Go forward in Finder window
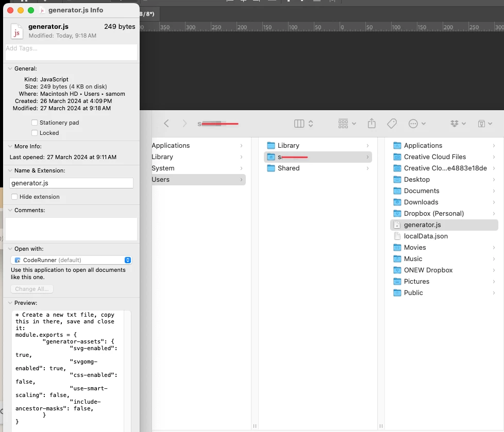Viewport: 504px width, 432px height. 184,124
